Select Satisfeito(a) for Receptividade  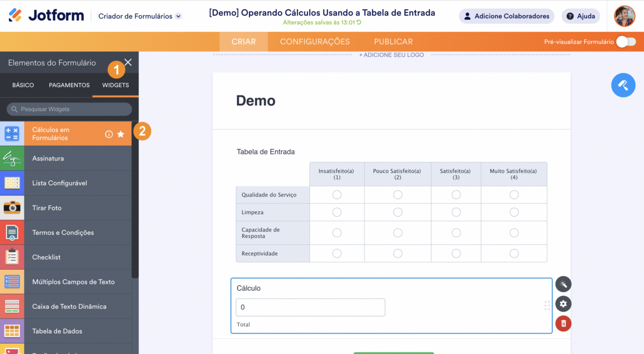(456, 253)
